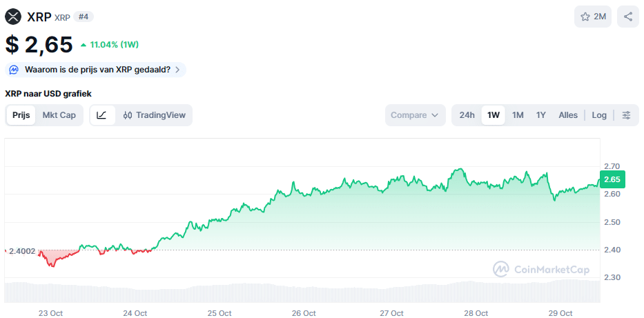Click the 2.50 y-axis price label
The height and width of the screenshot is (318, 644).
(x=612, y=222)
